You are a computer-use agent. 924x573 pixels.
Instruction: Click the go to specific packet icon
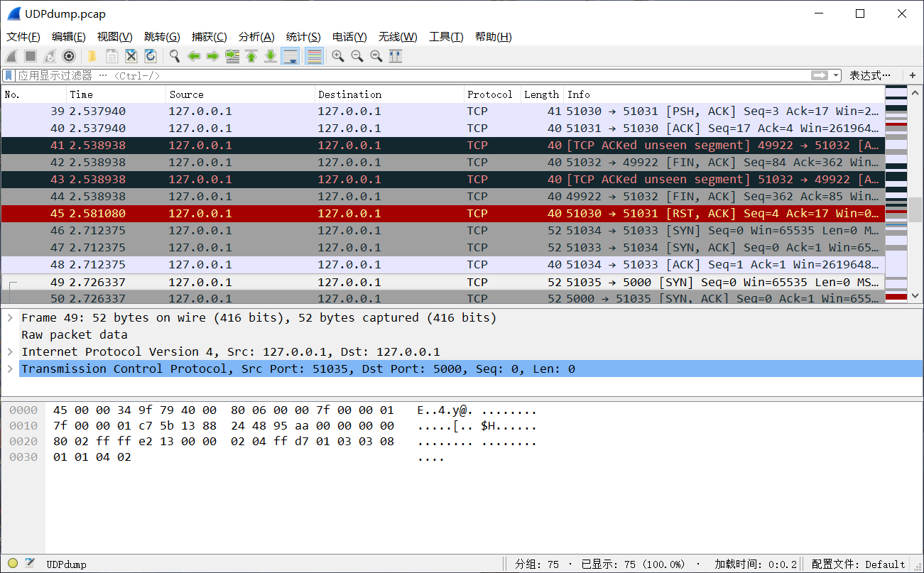click(x=232, y=56)
